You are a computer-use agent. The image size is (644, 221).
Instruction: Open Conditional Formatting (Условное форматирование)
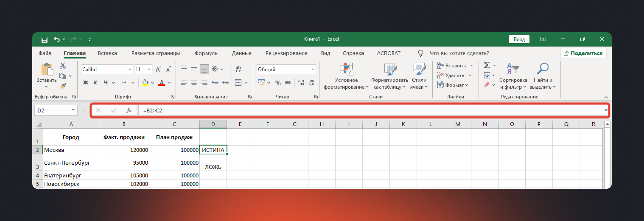click(346, 77)
